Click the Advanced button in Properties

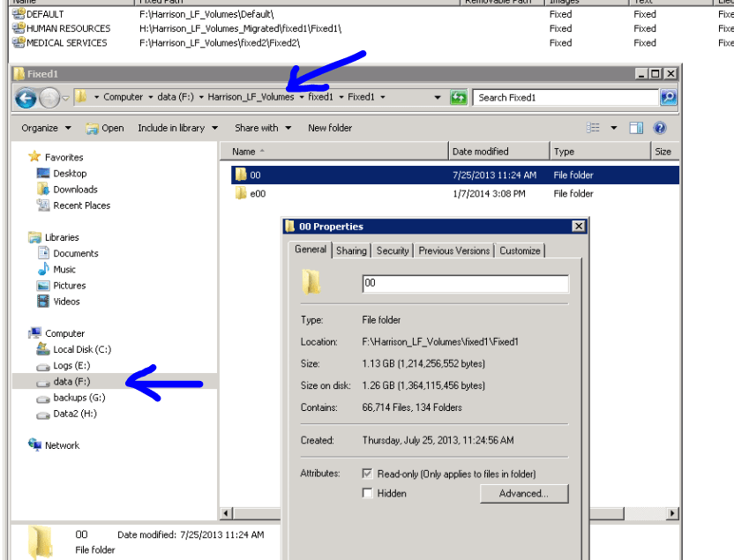(523, 493)
